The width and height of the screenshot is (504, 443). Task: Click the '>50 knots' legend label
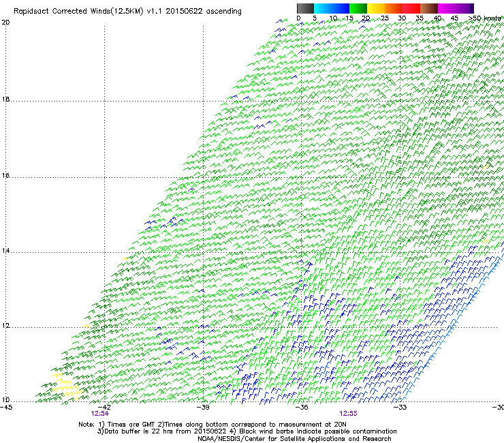pos(484,18)
